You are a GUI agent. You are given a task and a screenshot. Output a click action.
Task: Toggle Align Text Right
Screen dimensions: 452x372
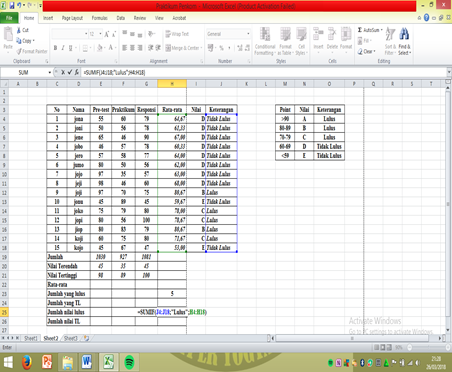(x=140, y=48)
